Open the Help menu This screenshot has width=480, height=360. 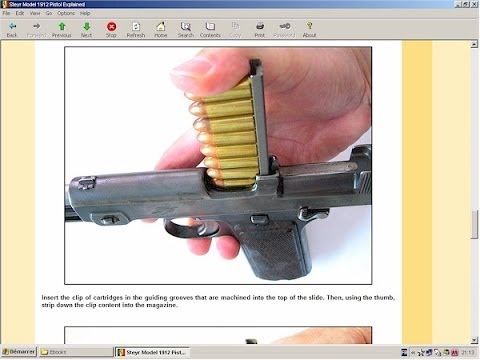coord(85,13)
